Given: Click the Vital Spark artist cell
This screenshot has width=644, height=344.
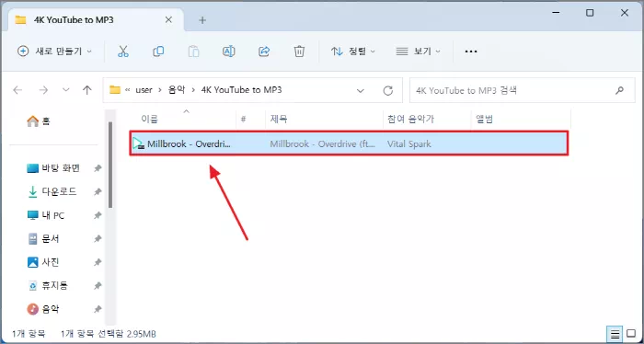Looking at the screenshot, I should tap(409, 144).
